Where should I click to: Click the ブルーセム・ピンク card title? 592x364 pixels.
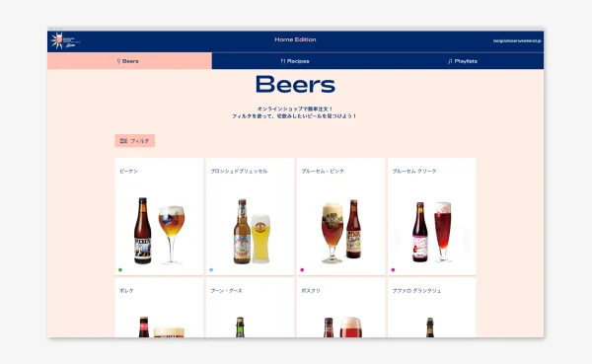[323, 171]
